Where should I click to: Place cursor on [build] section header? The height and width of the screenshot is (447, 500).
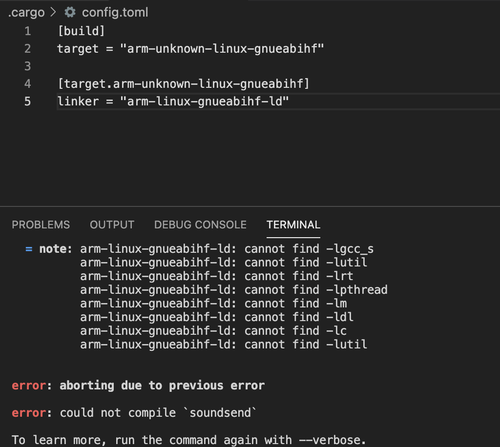[81, 31]
